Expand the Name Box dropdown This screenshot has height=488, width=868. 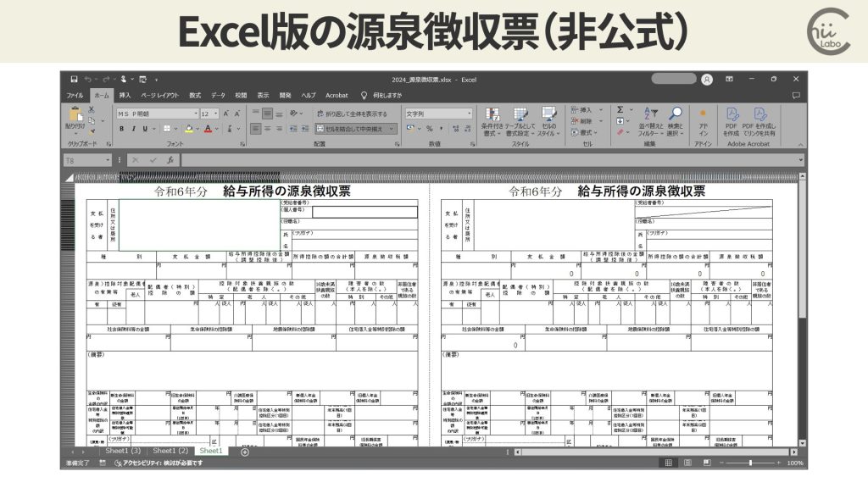pos(108,160)
